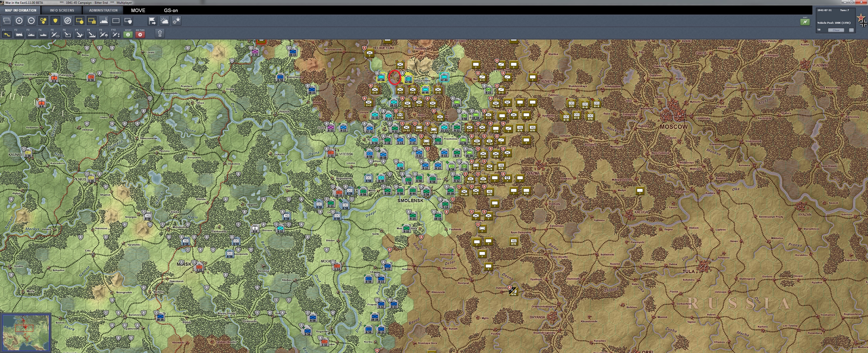868x353 pixels.
Task: Click the GS-on status label
Action: 171,10
